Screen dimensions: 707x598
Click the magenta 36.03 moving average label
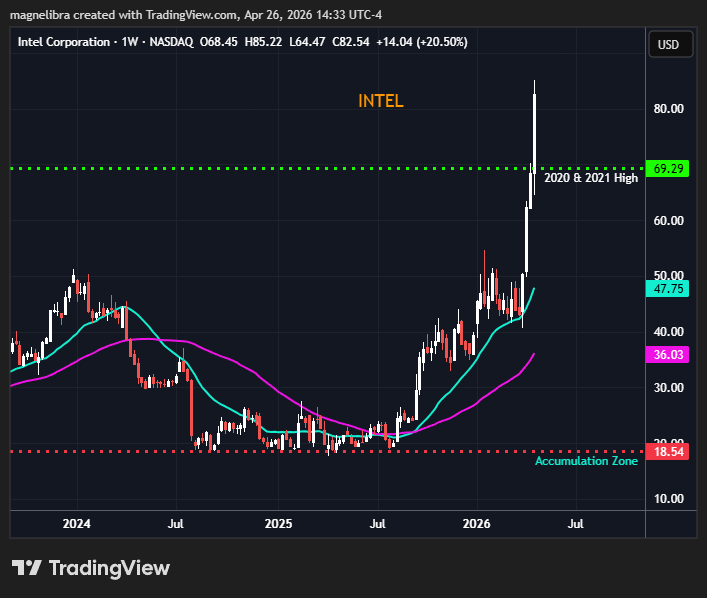coord(667,354)
